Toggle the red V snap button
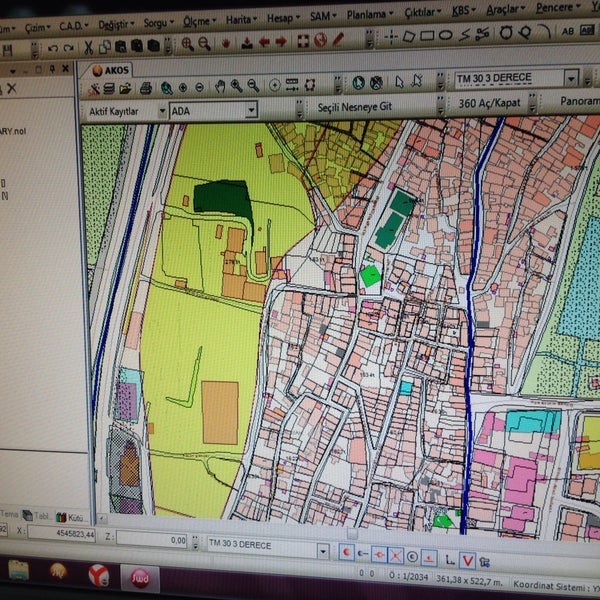 pos(467,561)
